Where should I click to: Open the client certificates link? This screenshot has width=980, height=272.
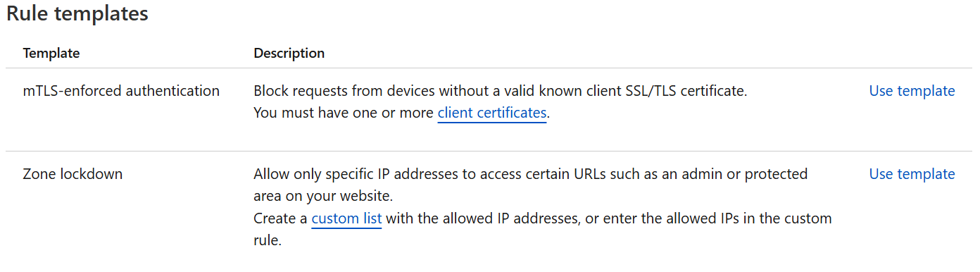[x=492, y=113]
